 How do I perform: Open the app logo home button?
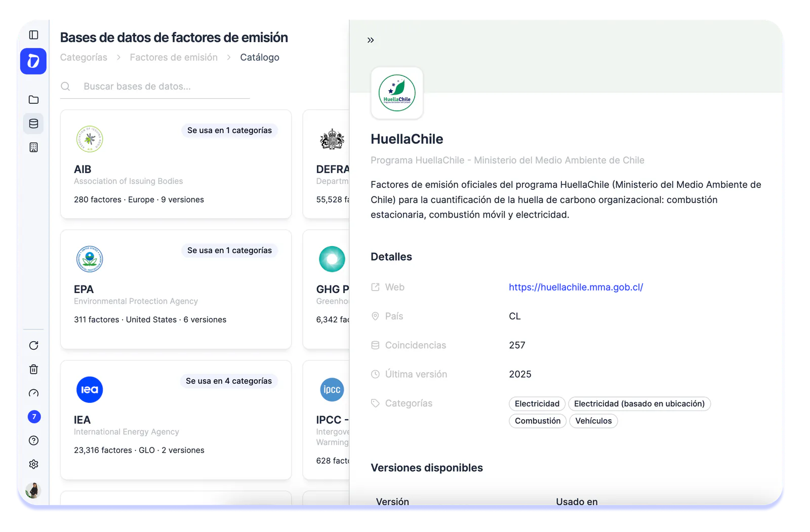33,61
